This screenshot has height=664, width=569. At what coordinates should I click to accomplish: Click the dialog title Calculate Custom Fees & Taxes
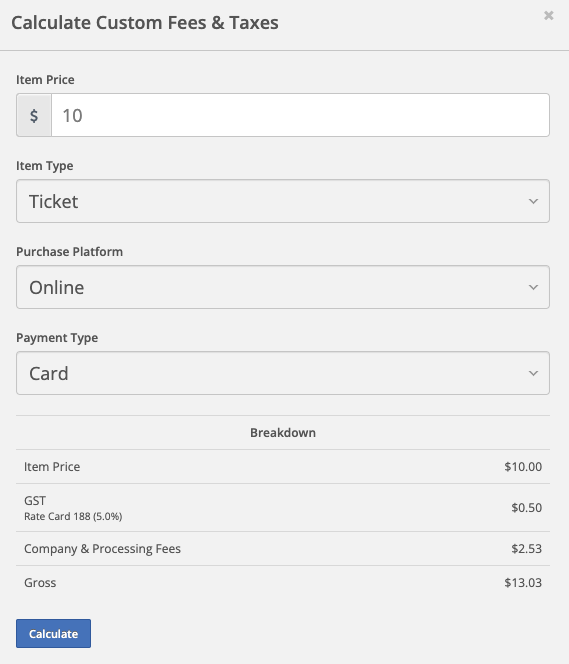(145, 22)
